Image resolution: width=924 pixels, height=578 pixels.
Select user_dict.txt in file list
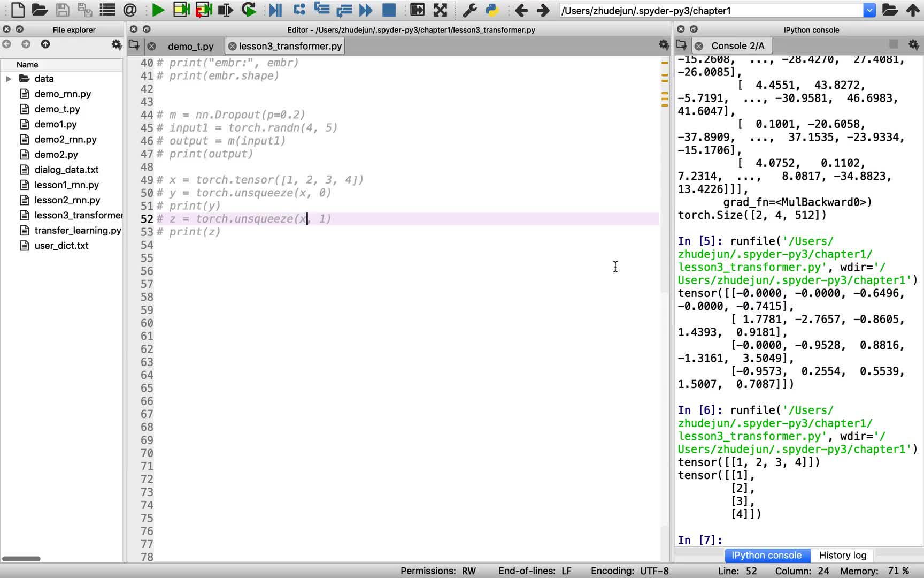coord(61,246)
